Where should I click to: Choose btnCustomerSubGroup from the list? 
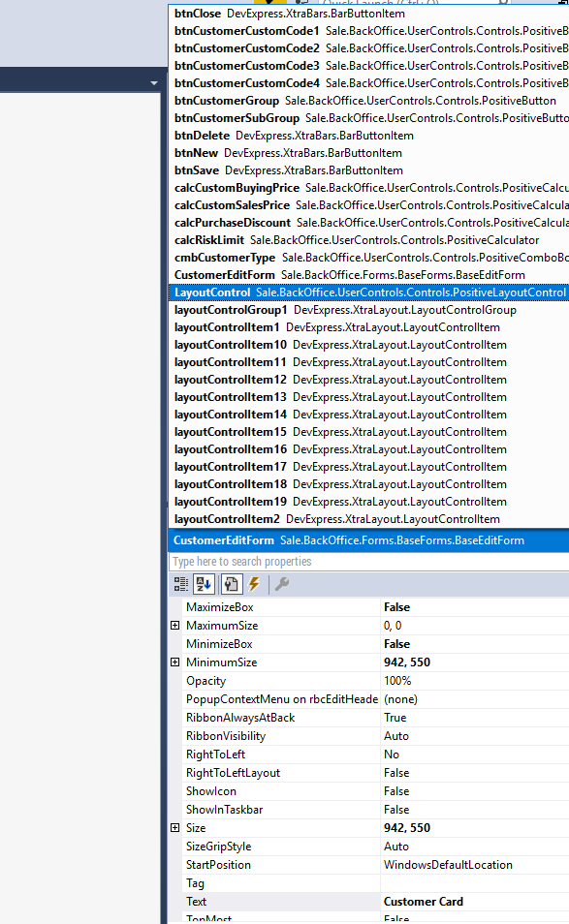click(x=369, y=118)
